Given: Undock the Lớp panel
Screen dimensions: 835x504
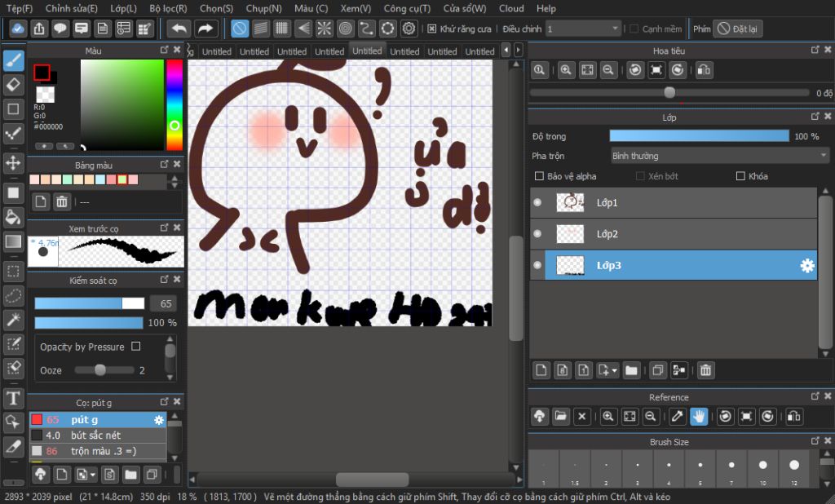Looking at the screenshot, I should pyautogui.click(x=815, y=116).
